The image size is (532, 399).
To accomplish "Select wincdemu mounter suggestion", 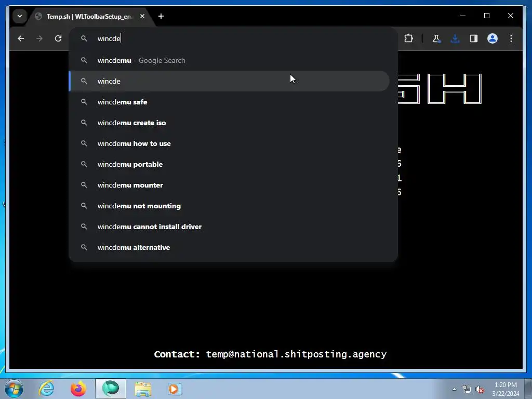I will [x=229, y=185].
